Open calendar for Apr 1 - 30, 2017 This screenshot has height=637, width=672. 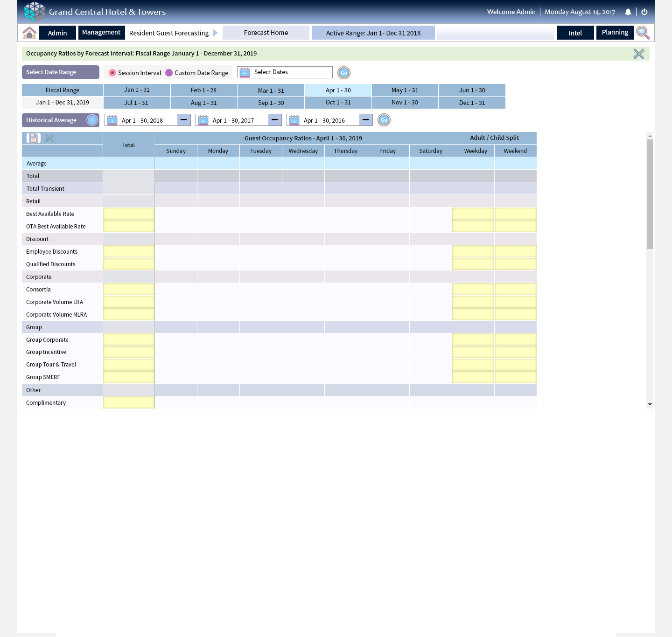(x=203, y=120)
